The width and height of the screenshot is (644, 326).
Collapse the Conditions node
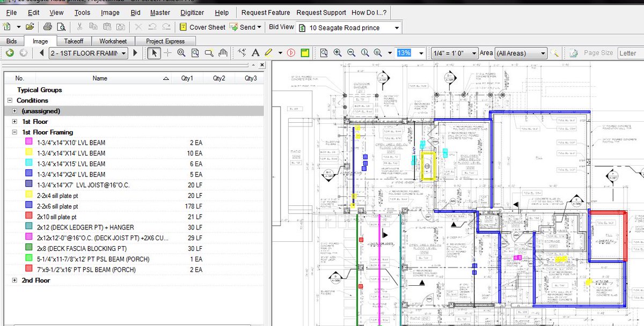coord(10,101)
